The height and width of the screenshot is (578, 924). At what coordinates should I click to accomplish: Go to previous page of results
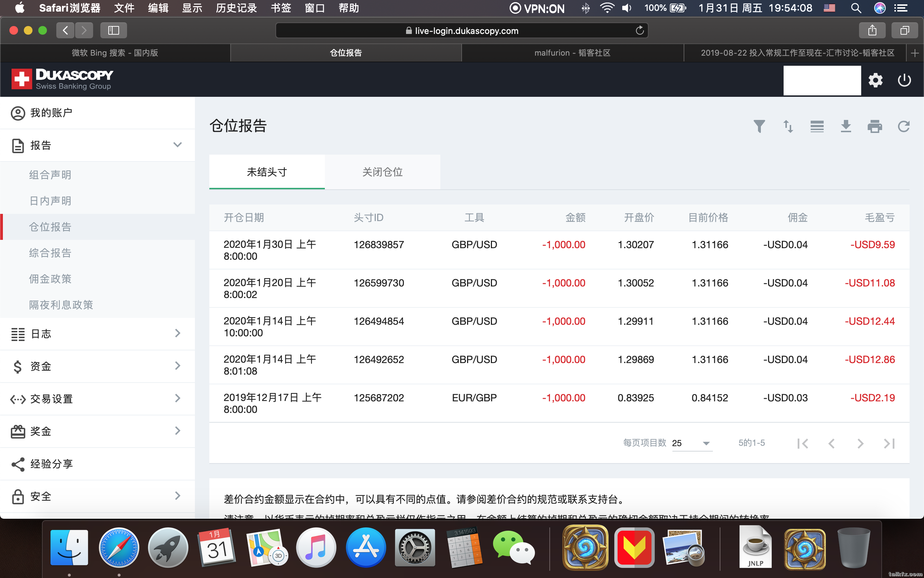tap(831, 444)
